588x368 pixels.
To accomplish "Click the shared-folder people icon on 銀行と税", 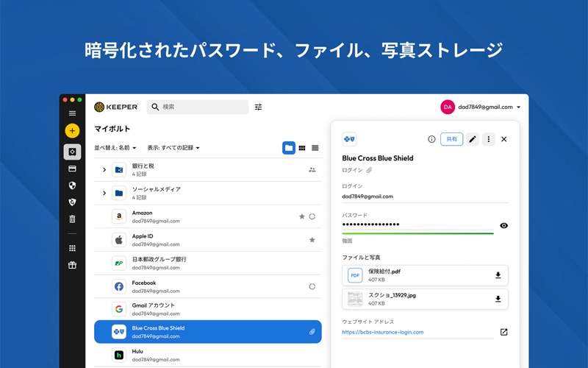I will [312, 170].
